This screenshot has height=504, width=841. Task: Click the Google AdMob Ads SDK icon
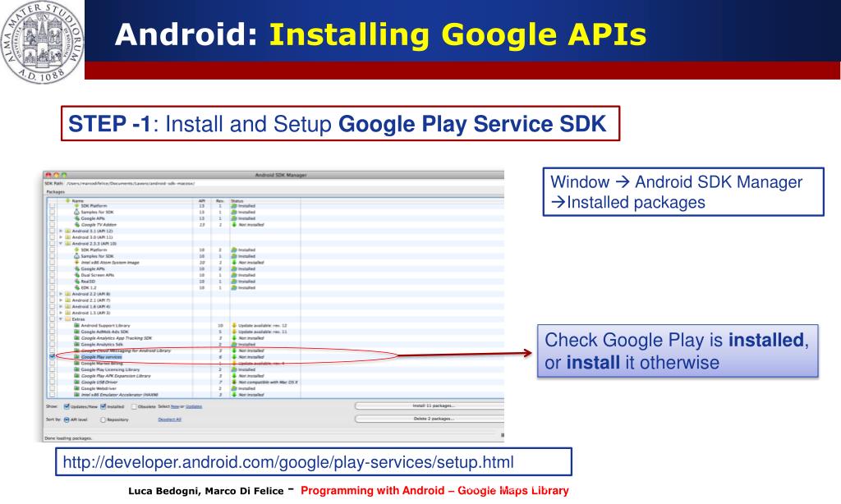(76, 332)
